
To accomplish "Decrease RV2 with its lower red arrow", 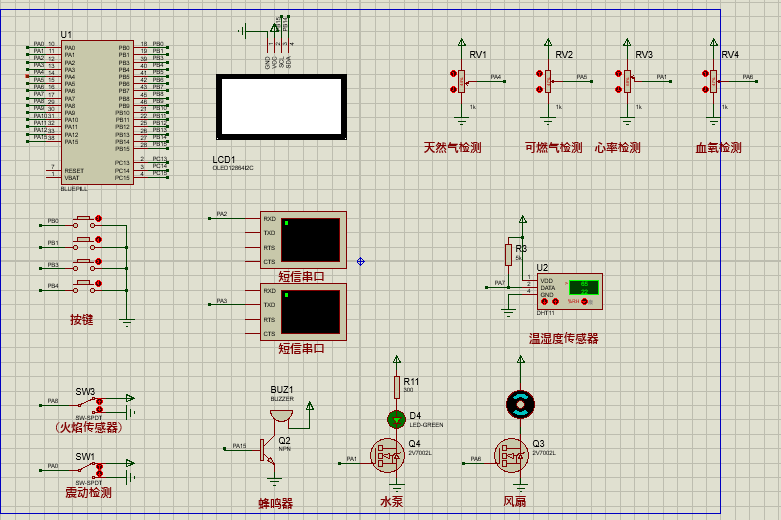I will click(539, 90).
